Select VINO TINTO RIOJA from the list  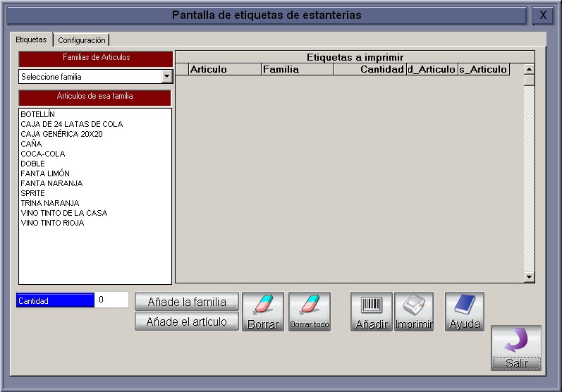coord(52,223)
